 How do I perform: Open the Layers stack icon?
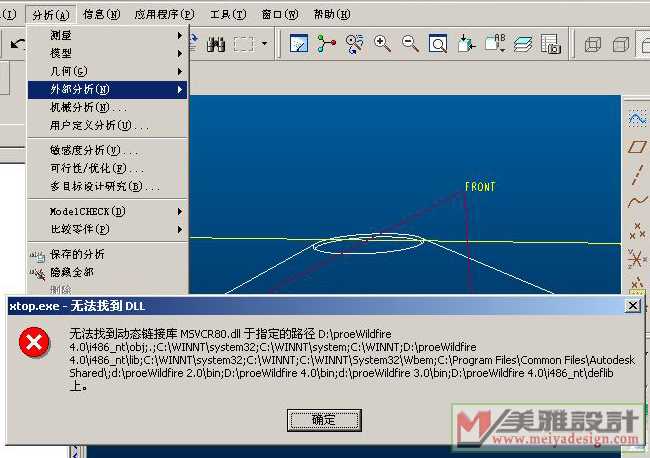[x=523, y=44]
